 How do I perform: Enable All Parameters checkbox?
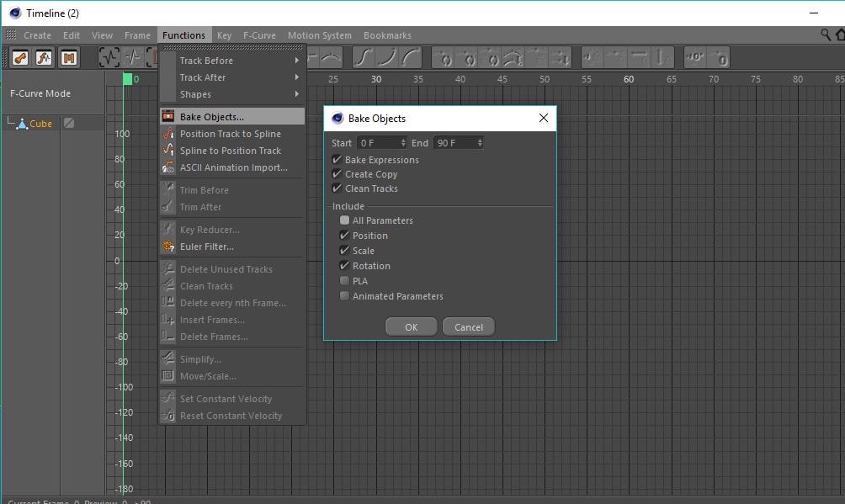(344, 220)
